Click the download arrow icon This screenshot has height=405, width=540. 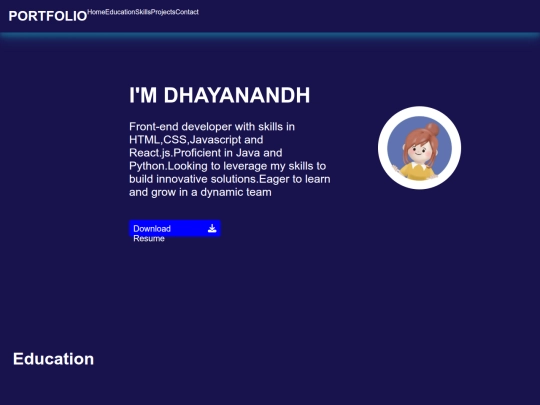(x=212, y=228)
